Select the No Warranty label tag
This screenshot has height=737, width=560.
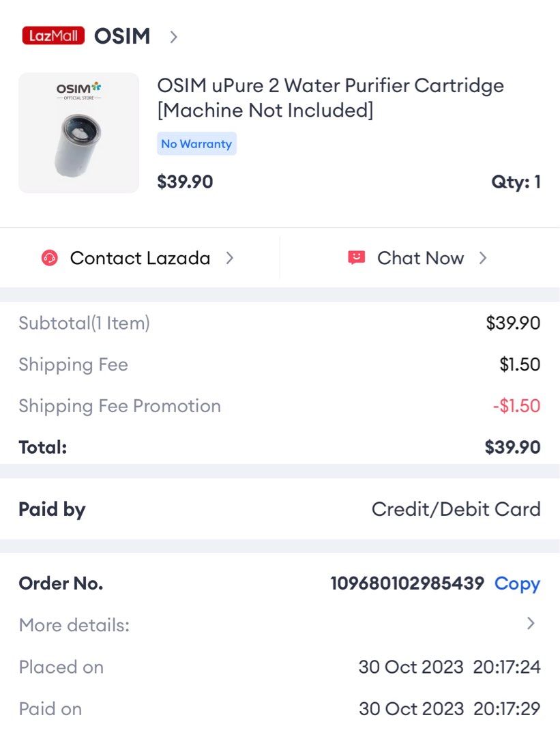(196, 143)
